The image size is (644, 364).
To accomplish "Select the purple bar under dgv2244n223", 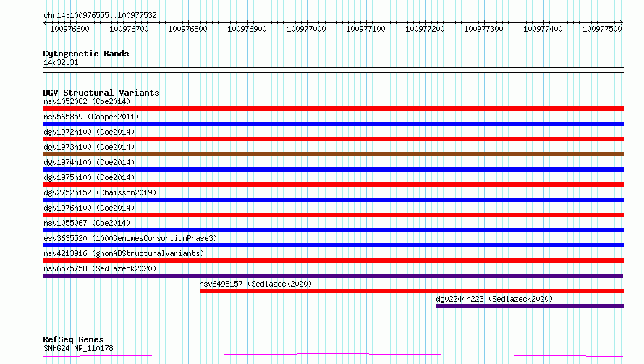I will tap(530, 306).
